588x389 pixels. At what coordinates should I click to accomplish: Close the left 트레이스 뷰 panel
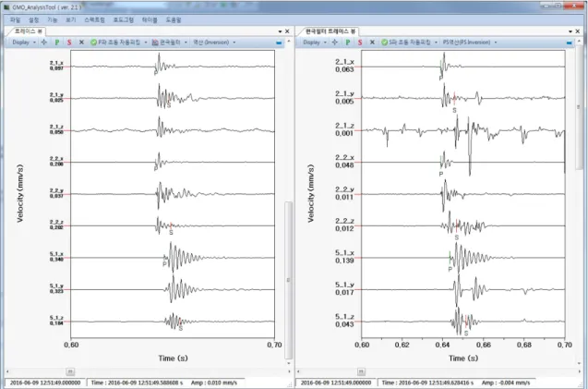287,31
